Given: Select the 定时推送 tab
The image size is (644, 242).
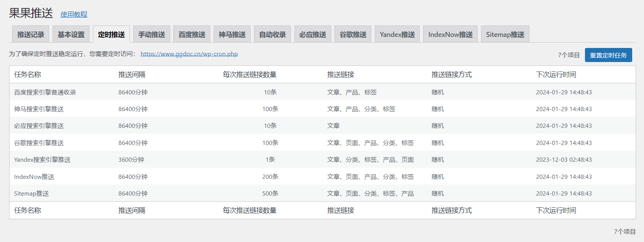Looking at the screenshot, I should (x=111, y=34).
